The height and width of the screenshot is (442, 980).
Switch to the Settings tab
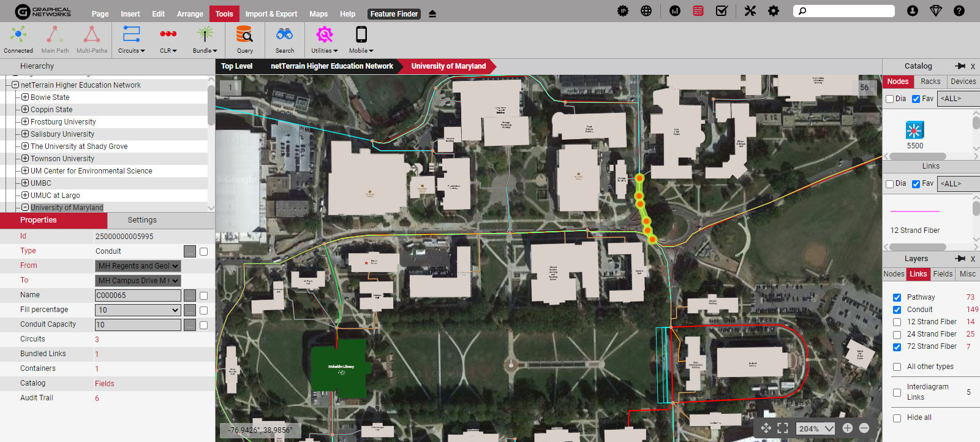click(x=142, y=220)
